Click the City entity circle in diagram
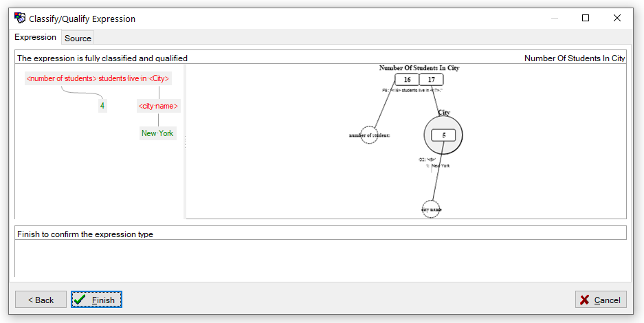This screenshot has width=644, height=323. pyautogui.click(x=443, y=135)
